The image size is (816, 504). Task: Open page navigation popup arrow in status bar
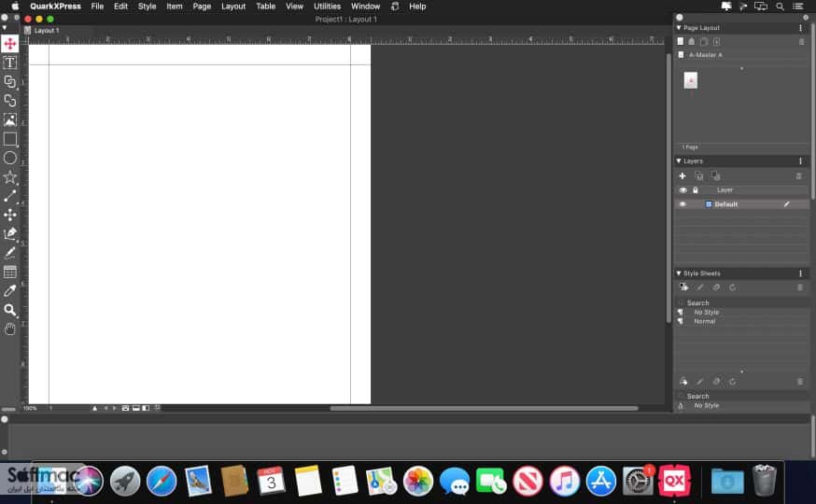[94, 408]
